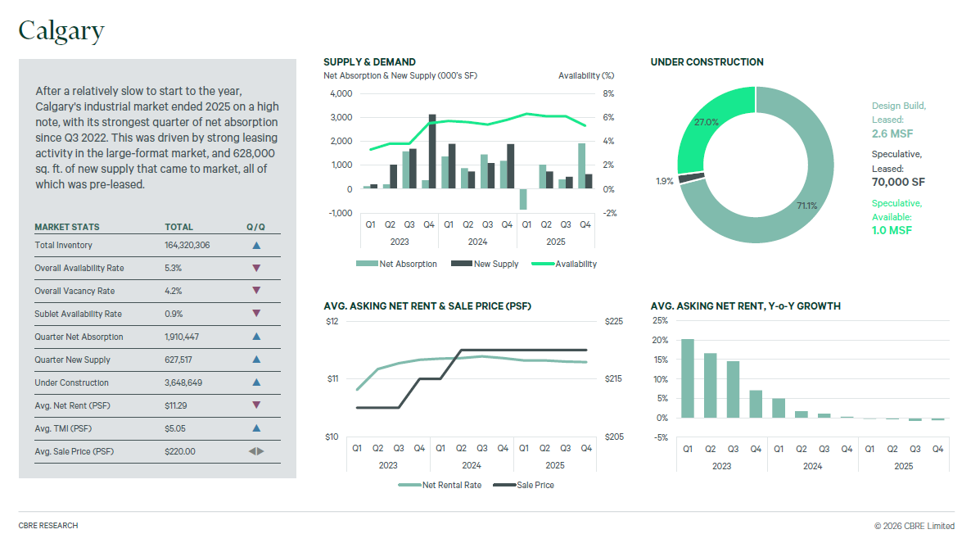Click the up arrow for Quarter Net Absorption

(x=256, y=337)
